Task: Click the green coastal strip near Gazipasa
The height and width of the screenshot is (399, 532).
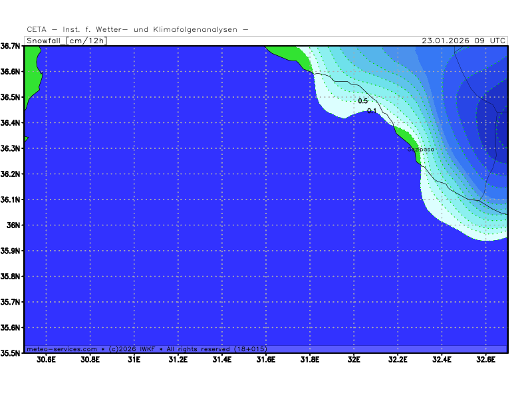Action: pyautogui.click(x=406, y=138)
